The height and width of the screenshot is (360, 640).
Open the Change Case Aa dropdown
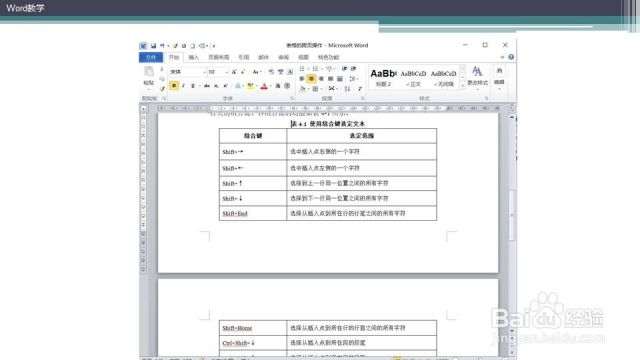(x=256, y=72)
